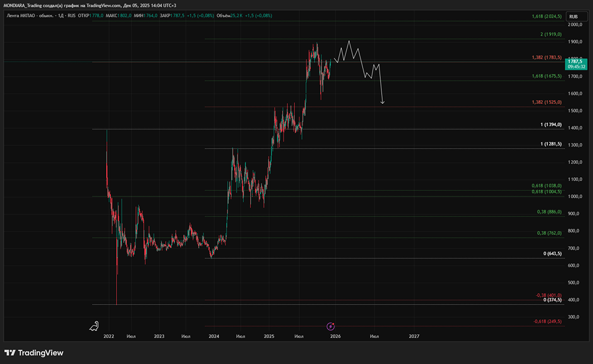The height and width of the screenshot is (364, 593).
Task: Open the RUB currency selector
Action: (576, 17)
